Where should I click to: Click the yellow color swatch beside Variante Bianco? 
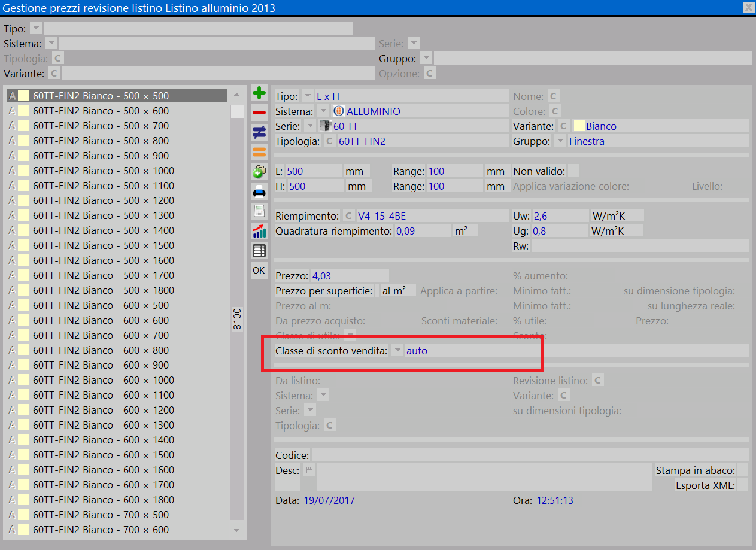tap(579, 126)
